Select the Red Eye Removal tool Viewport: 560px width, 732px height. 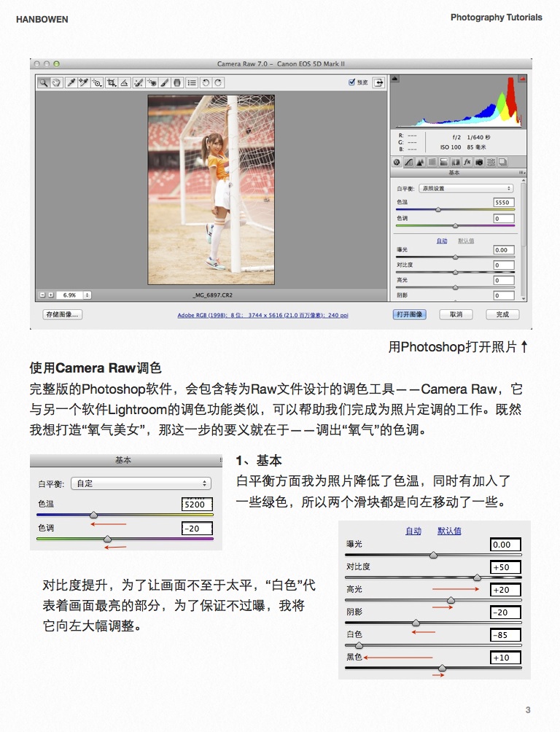pyautogui.click(x=152, y=82)
